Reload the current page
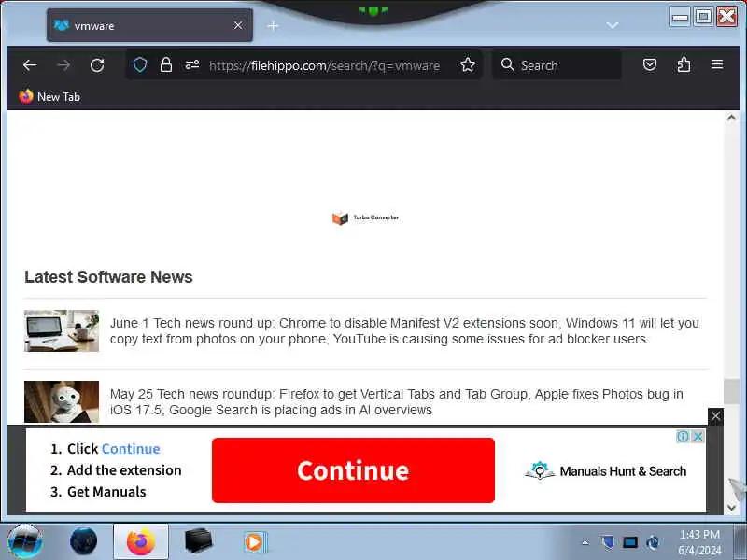Screen dimensions: 747x560 coord(97,65)
